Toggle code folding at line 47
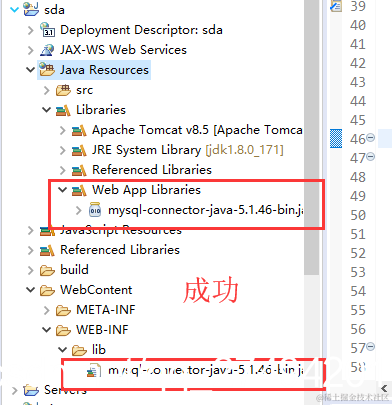Image resolution: width=392 pixels, height=405 pixels. coord(371,157)
